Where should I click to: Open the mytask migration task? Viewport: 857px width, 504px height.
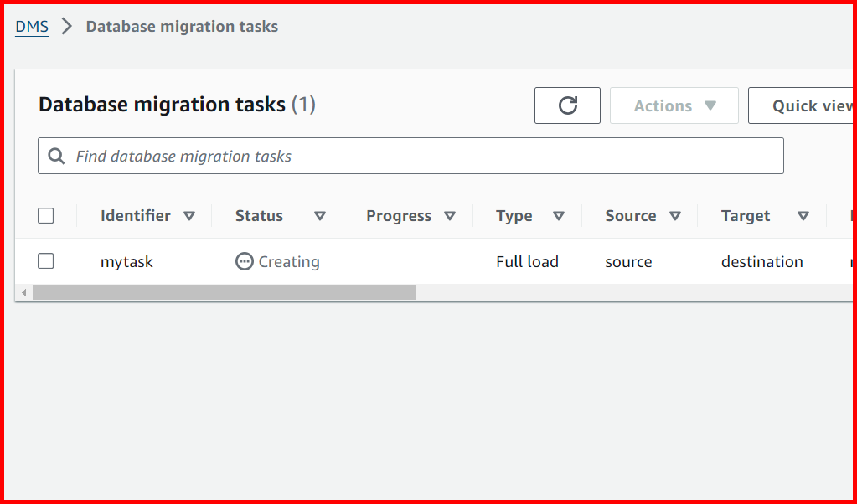126,261
